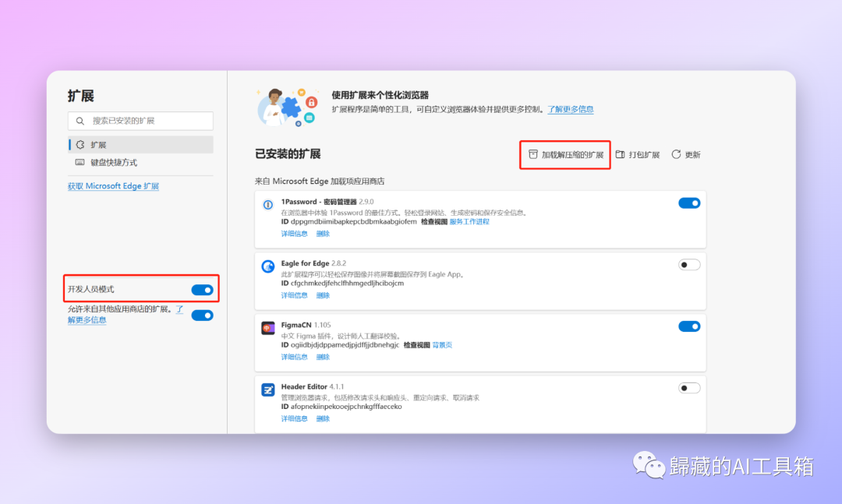Click the Eagle for Edge extension icon
842x504 pixels.
(267, 266)
